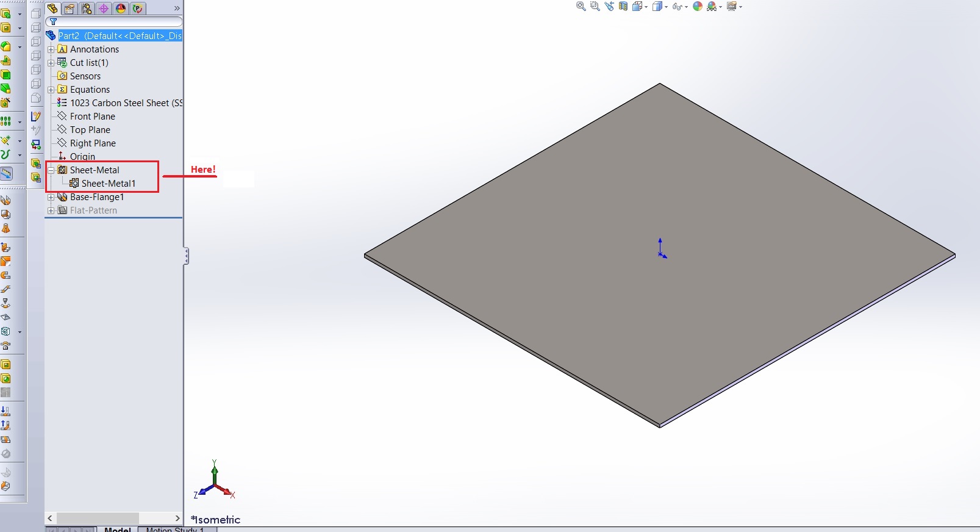This screenshot has width=980, height=532.
Task: Toggle the Flatten button
Action: [5, 439]
